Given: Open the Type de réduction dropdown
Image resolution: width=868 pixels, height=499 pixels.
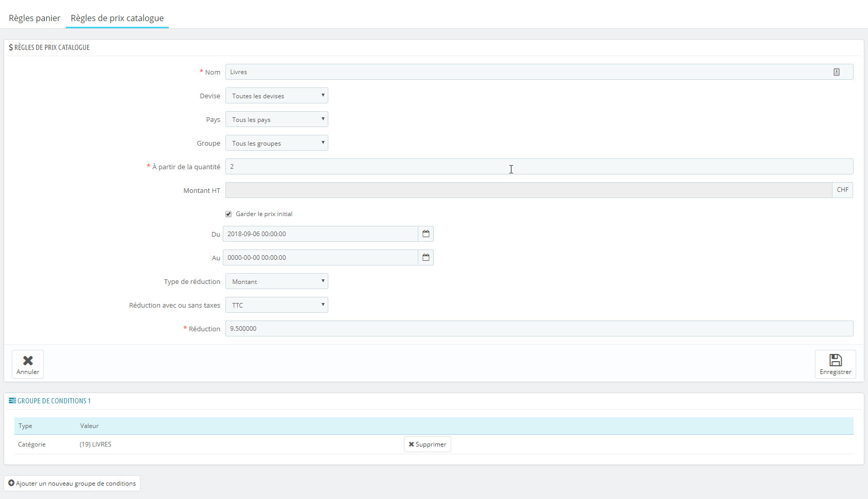Looking at the screenshot, I should tap(277, 281).
